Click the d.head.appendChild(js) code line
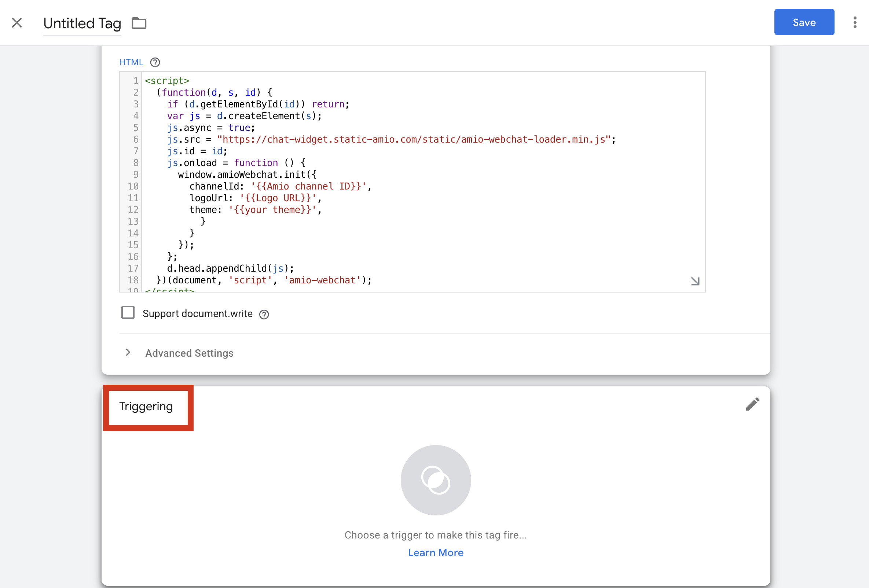Image resolution: width=869 pixels, height=588 pixels. pyautogui.click(x=230, y=268)
